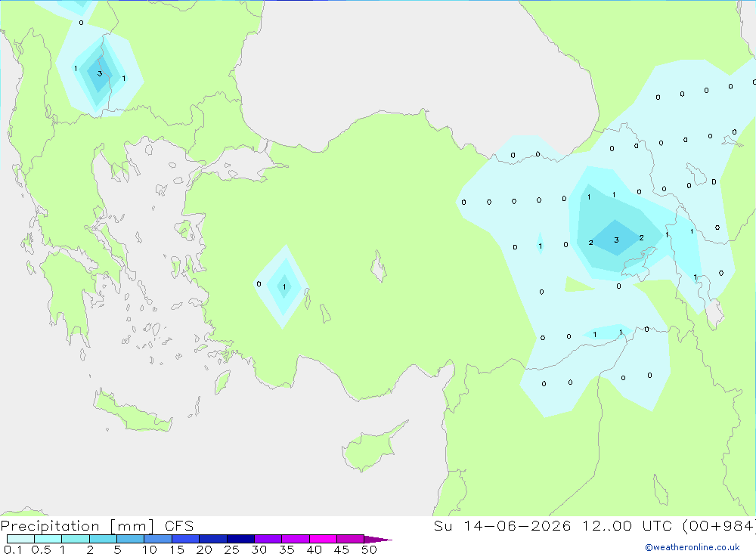Click the arrow tip at the legend's end

tap(378, 539)
